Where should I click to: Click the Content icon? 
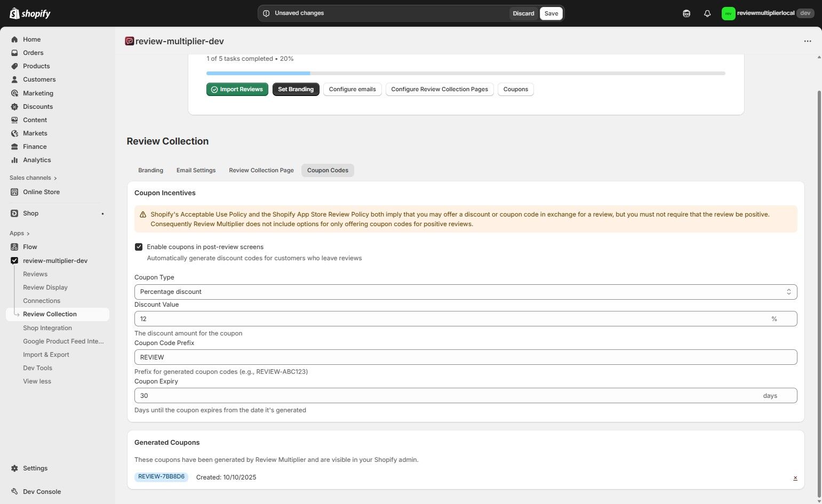(14, 120)
